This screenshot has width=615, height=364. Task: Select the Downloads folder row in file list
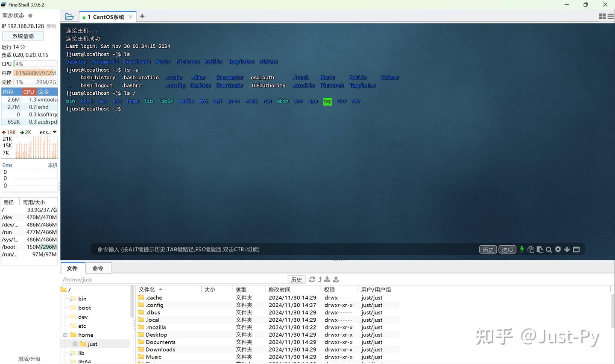click(x=268, y=349)
